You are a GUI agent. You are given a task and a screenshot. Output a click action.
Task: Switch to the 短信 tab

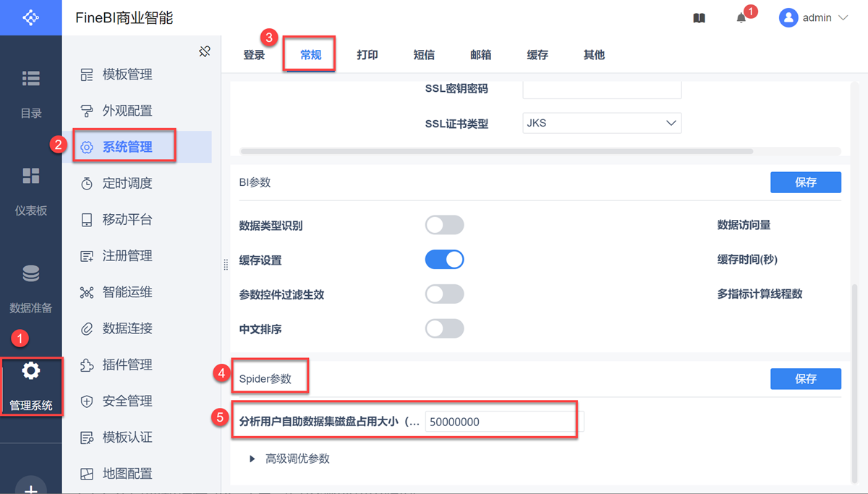(x=424, y=54)
